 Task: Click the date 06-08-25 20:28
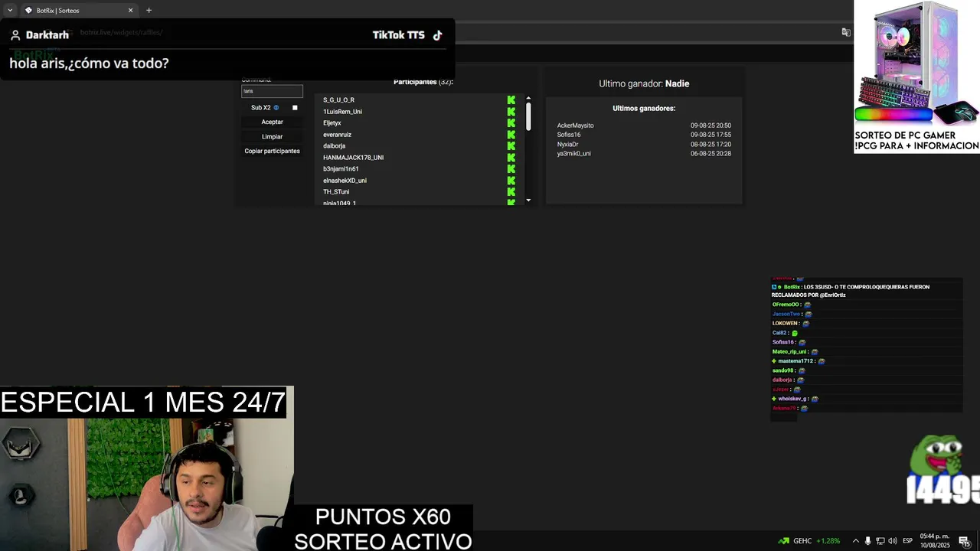[x=710, y=154]
